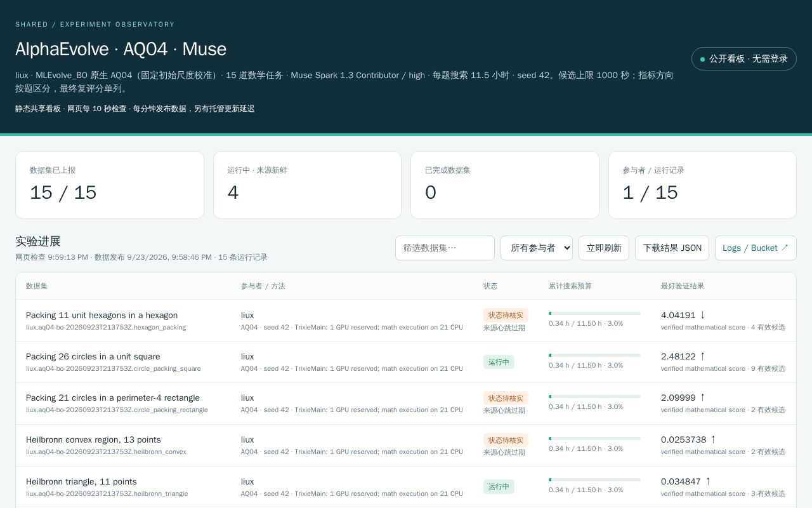Click the 已完成数据集 summary card
The image size is (812, 508).
[505, 185]
